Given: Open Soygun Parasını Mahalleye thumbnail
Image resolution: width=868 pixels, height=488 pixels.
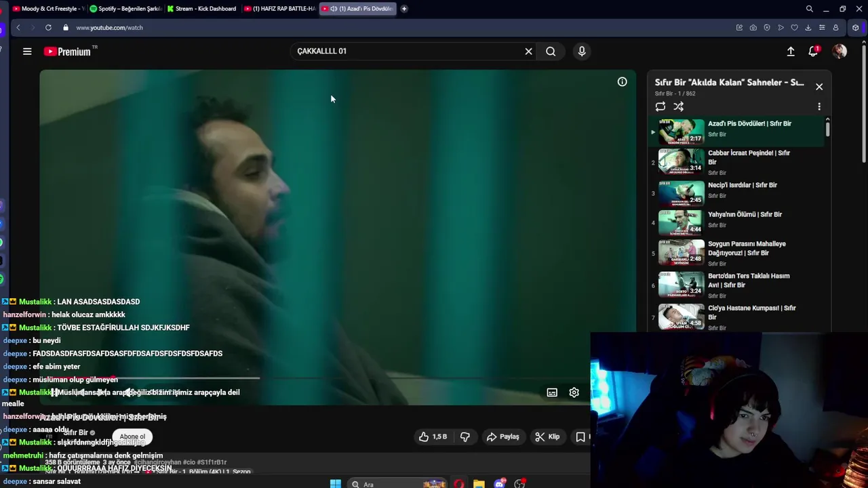Looking at the screenshot, I should click(682, 252).
